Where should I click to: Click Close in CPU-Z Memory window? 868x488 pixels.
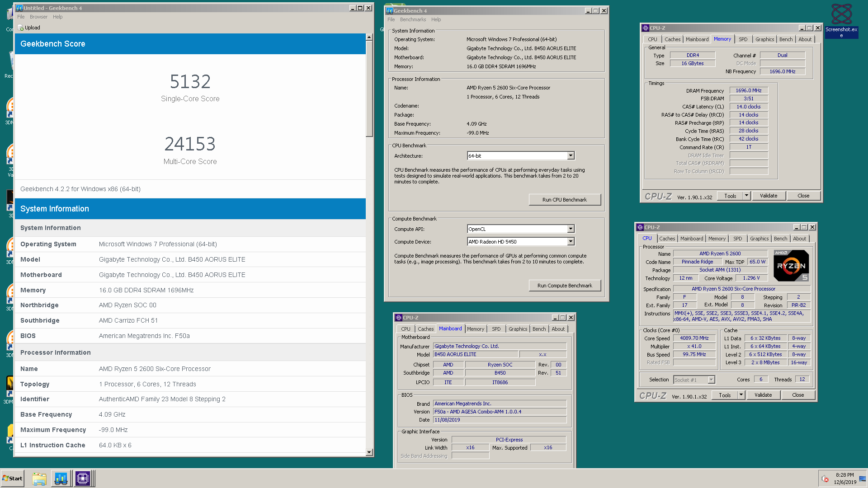coord(803,196)
